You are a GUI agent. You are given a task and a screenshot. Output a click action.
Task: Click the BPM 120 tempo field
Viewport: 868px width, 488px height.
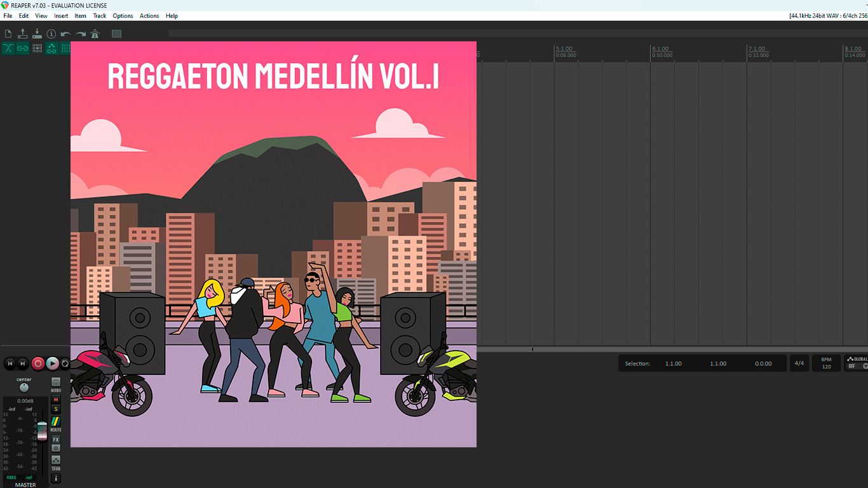pyautogui.click(x=826, y=363)
